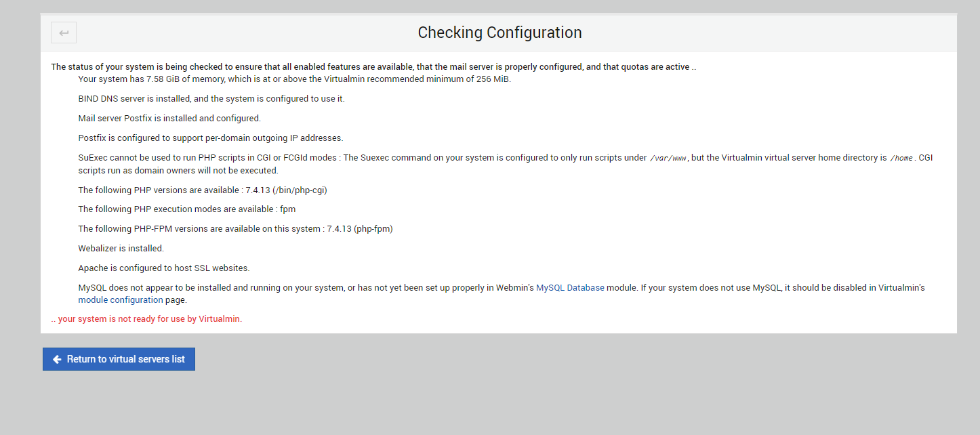Select the Checking Configuration heading
The height and width of the screenshot is (435, 980).
[499, 33]
